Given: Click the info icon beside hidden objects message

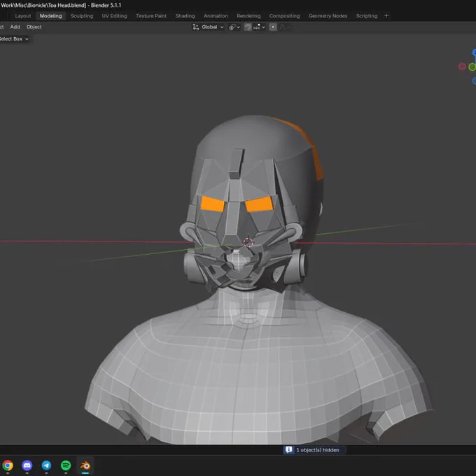Looking at the screenshot, I should click(x=288, y=449).
